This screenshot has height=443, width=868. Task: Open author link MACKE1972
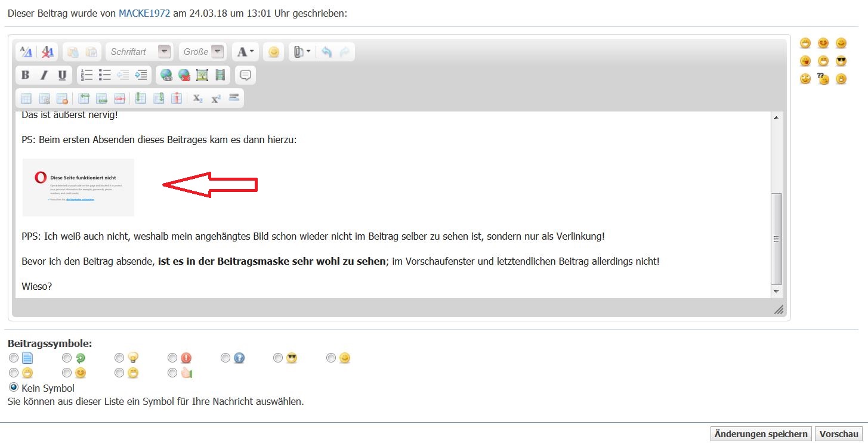pyautogui.click(x=144, y=13)
